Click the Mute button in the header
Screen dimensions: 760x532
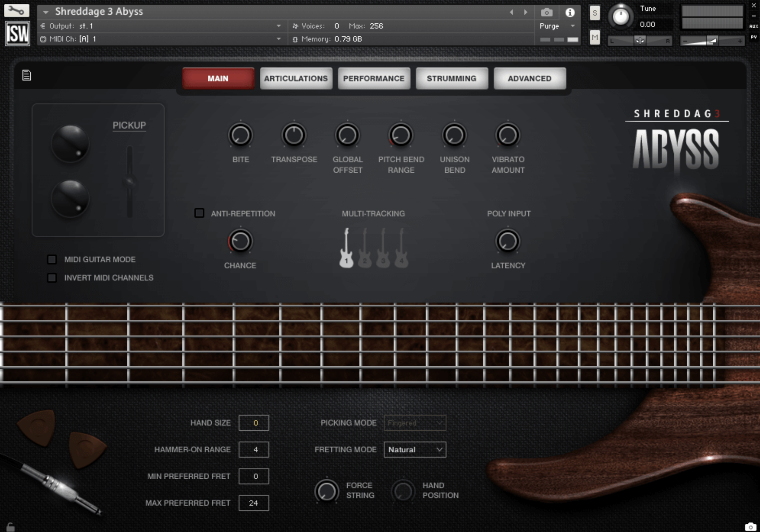pyautogui.click(x=594, y=38)
